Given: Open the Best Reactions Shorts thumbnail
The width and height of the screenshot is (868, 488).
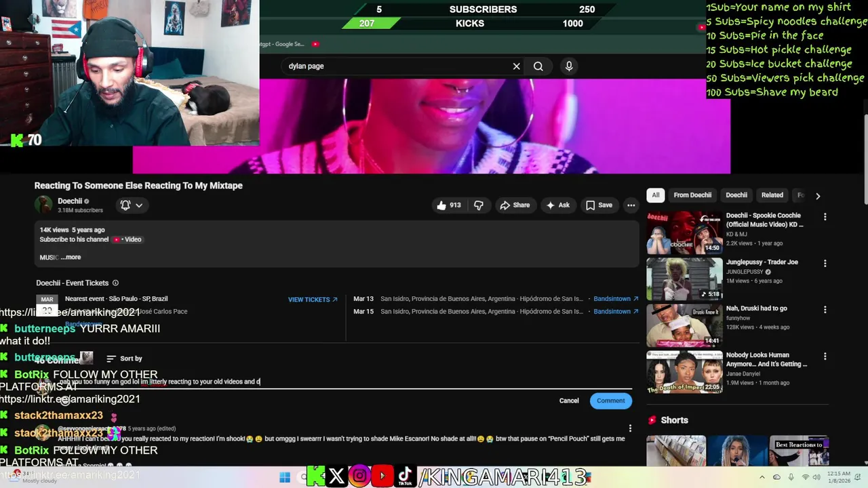Looking at the screenshot, I should coord(800,451).
